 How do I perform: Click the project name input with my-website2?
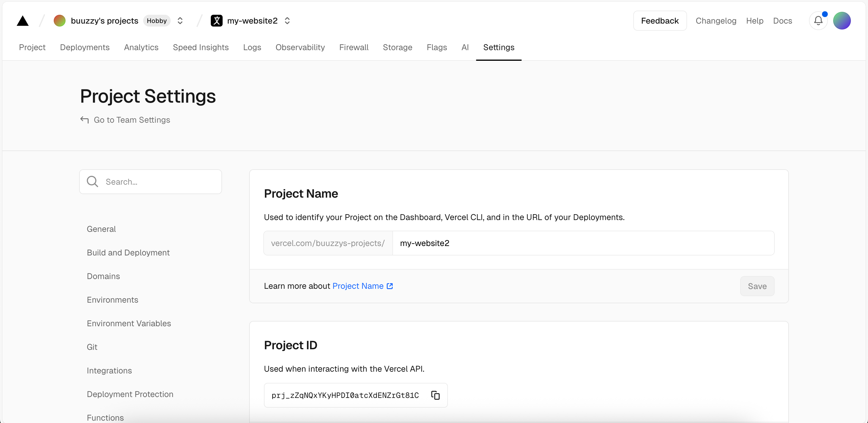click(x=583, y=243)
